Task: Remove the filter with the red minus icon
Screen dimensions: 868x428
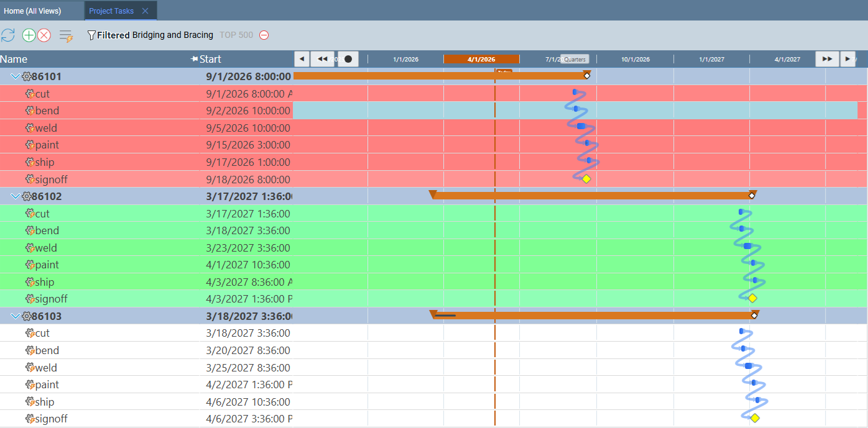Action: click(264, 35)
